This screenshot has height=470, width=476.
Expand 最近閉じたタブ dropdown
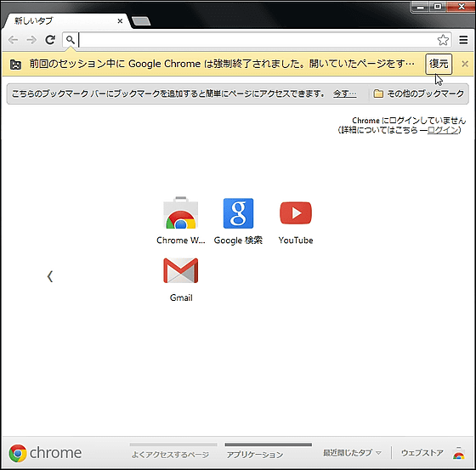[x=352, y=453]
